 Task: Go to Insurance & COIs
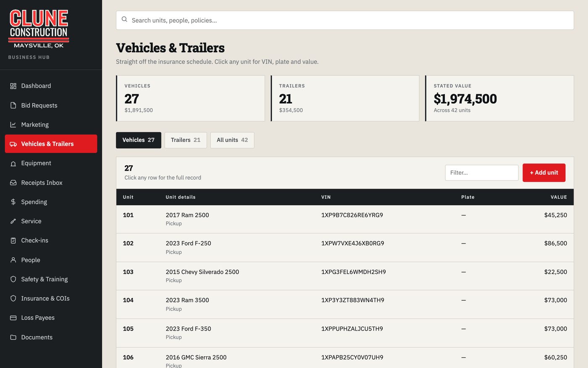tap(51, 299)
